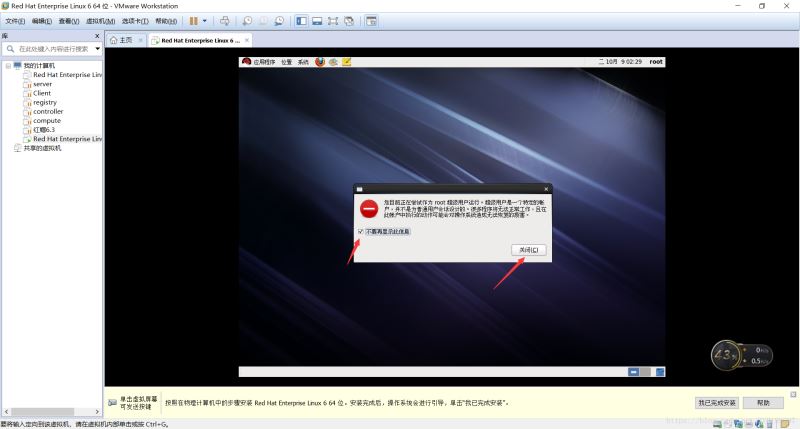Open the message log icon in status bar

pos(785,423)
